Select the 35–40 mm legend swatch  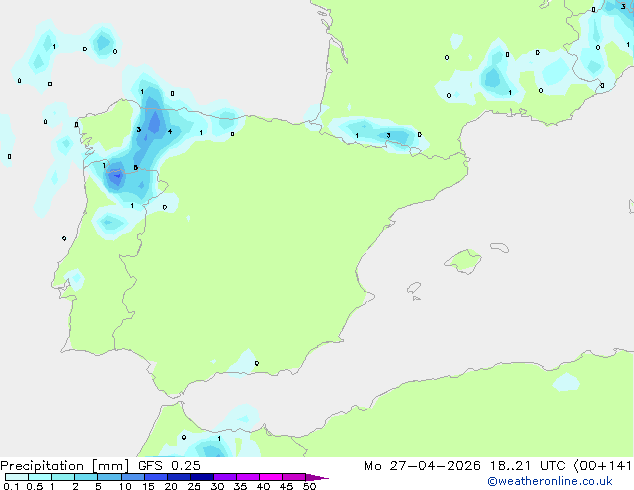(247, 477)
